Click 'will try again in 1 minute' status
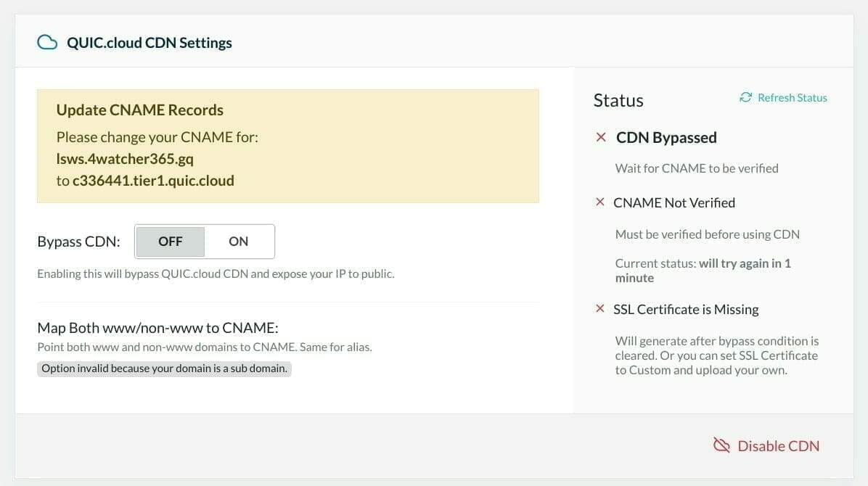Viewport: 868px width, 486px height. (x=703, y=271)
